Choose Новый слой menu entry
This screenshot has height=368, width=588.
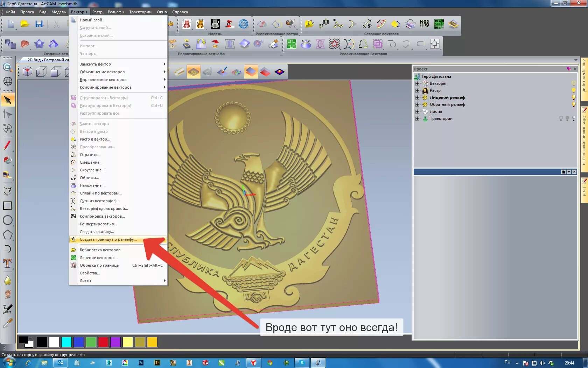pos(118,20)
